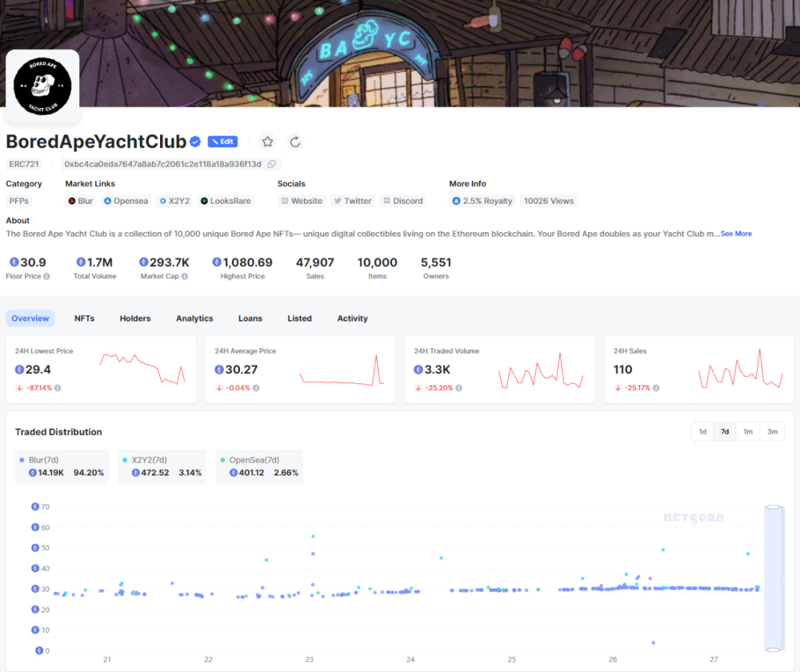
Task: Click the BAYC collection logo thumbnail
Action: 42,86
